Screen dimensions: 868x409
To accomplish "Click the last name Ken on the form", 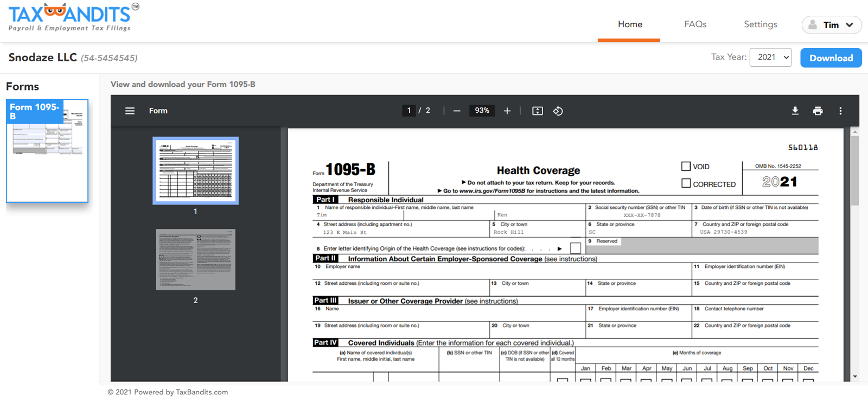I will coord(502,215).
